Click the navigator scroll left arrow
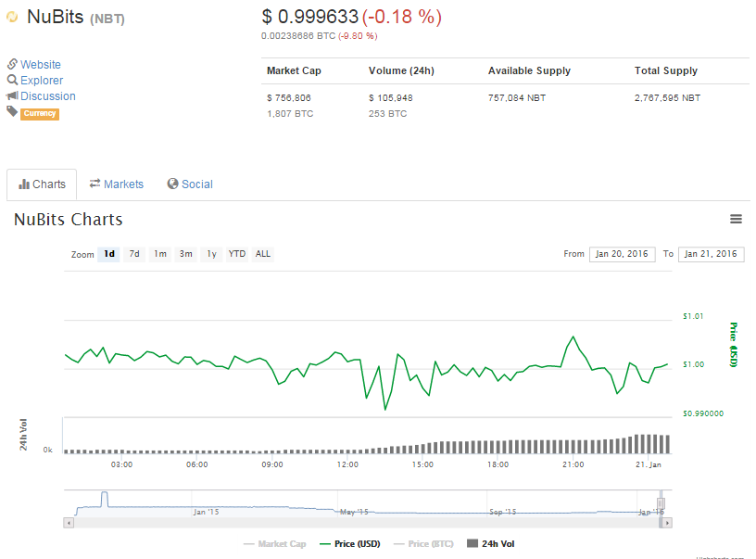This screenshot has height=559, width=756. point(69,523)
